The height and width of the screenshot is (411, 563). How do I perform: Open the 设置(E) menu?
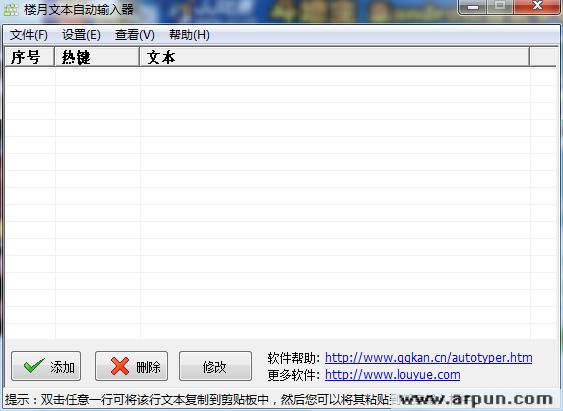[x=81, y=35]
